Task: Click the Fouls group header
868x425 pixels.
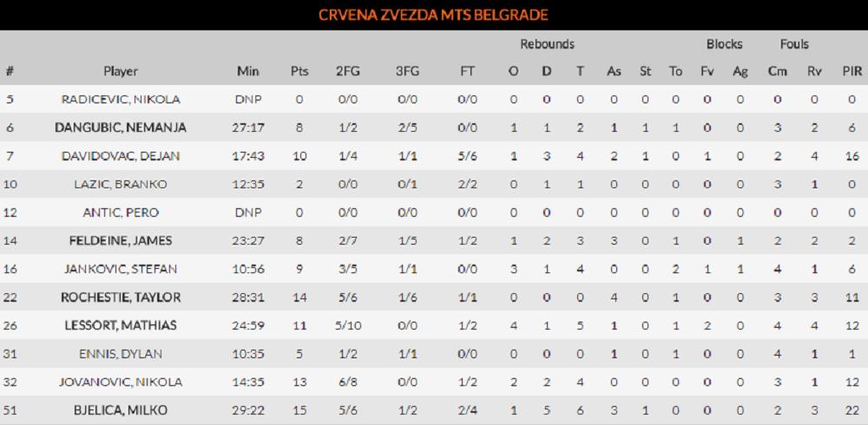Action: tap(793, 43)
